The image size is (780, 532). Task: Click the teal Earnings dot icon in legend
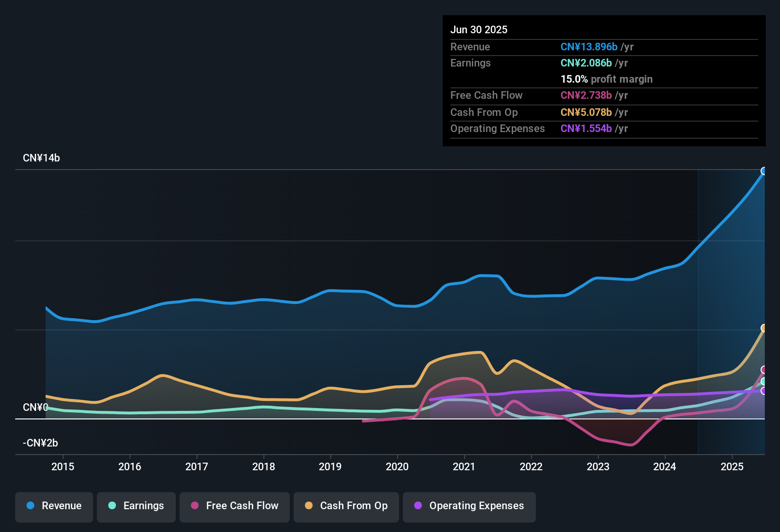(x=112, y=506)
